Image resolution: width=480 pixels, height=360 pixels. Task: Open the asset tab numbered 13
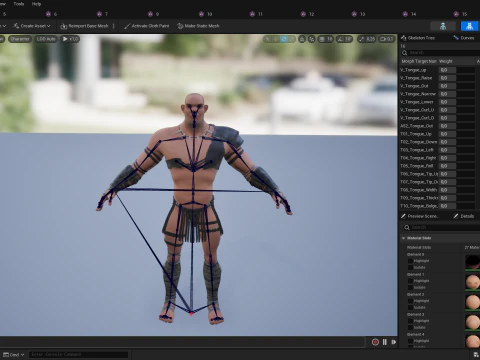tap(358, 14)
